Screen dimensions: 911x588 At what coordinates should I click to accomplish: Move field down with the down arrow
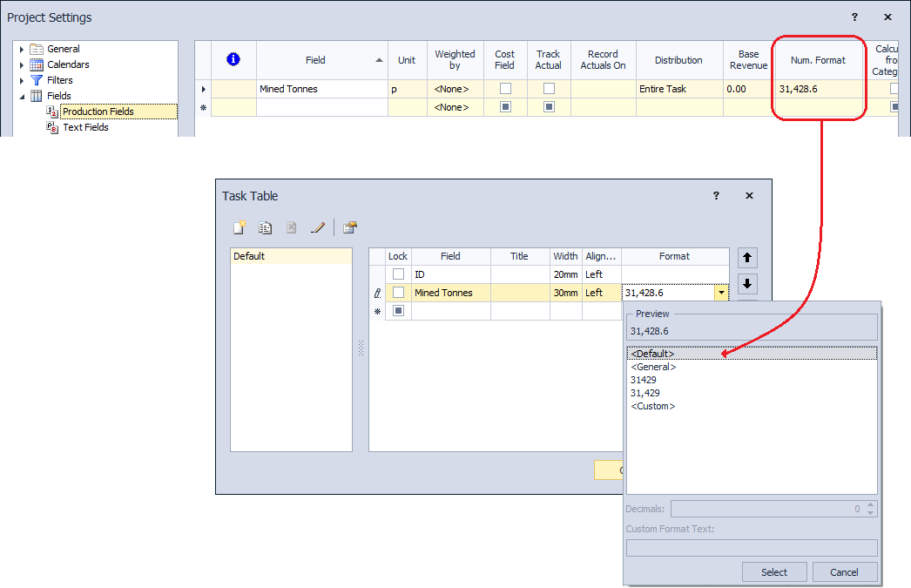(747, 284)
